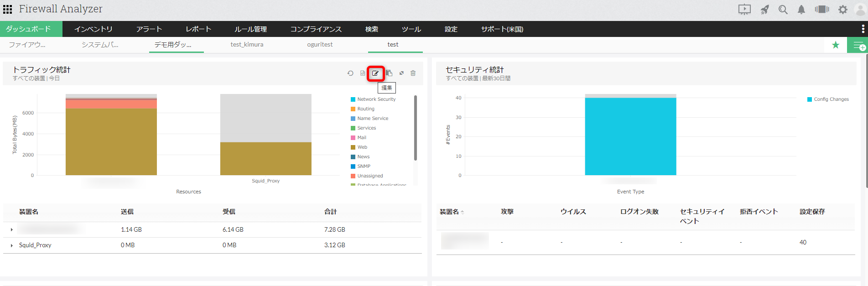Screen dimensions: 868x286
Task: Delete the traffic widget with trash icon
Action: tap(413, 73)
